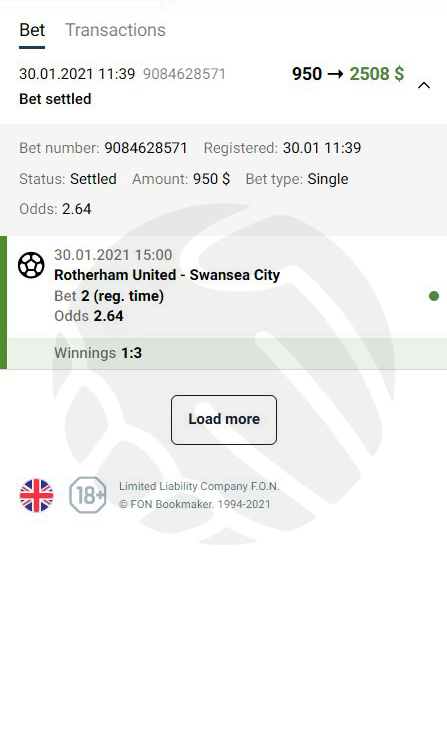Click the green status dot indicator
This screenshot has height=748, width=447.
(x=434, y=296)
